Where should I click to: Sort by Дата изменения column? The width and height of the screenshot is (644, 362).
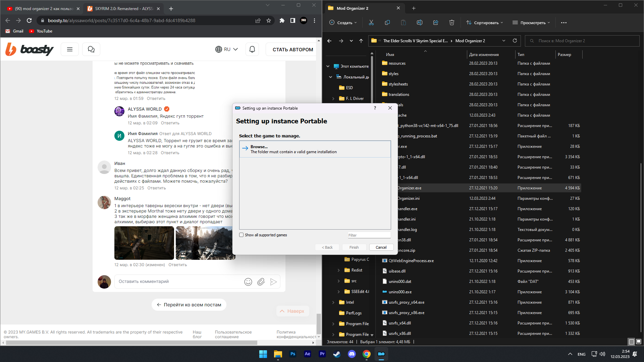tap(484, 54)
